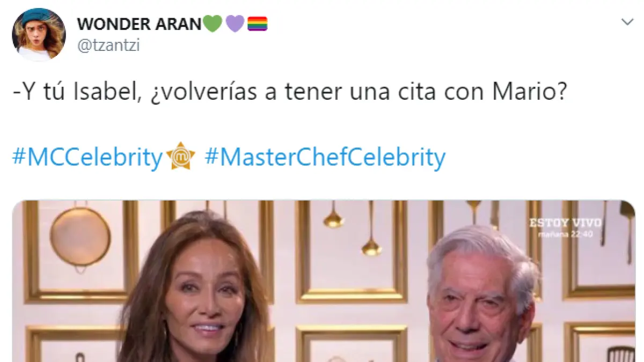The width and height of the screenshot is (644, 362).
Task: Click the ESTOY VIVO watermark in photo
Action: (x=565, y=223)
